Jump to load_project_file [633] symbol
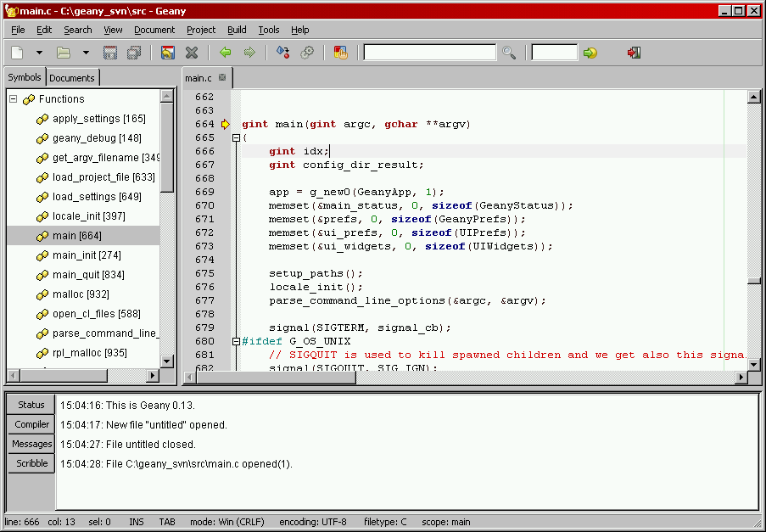The image size is (766, 532). [x=103, y=177]
